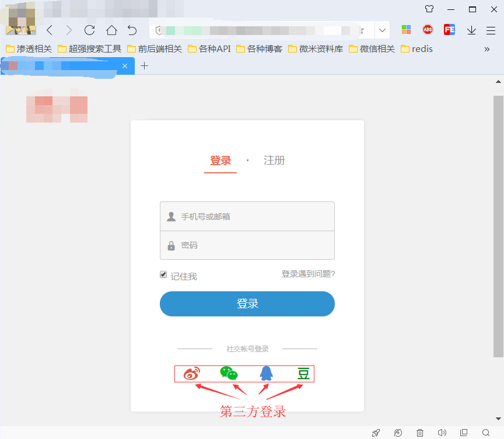The height and width of the screenshot is (439, 504).
Task: Switch to the 登录 tab
Action: coord(220,161)
